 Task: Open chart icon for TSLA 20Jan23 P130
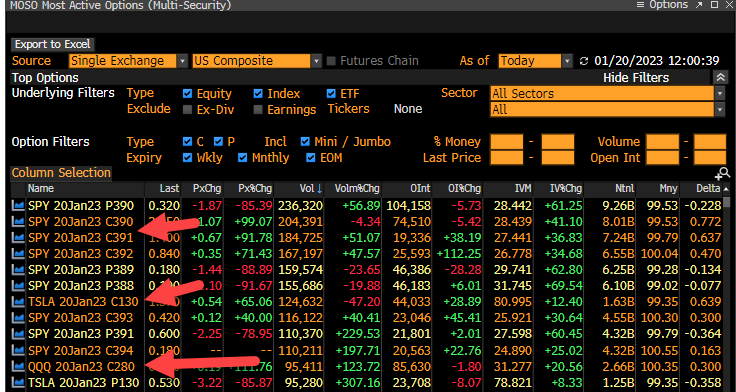(x=18, y=382)
